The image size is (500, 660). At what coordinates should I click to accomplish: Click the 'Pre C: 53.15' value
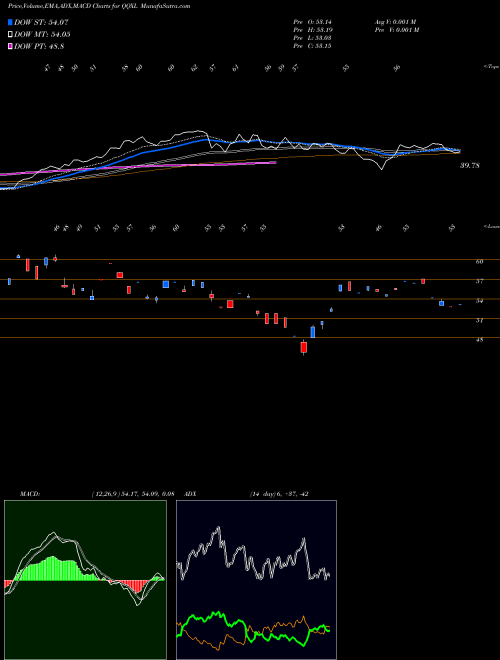click(x=312, y=46)
